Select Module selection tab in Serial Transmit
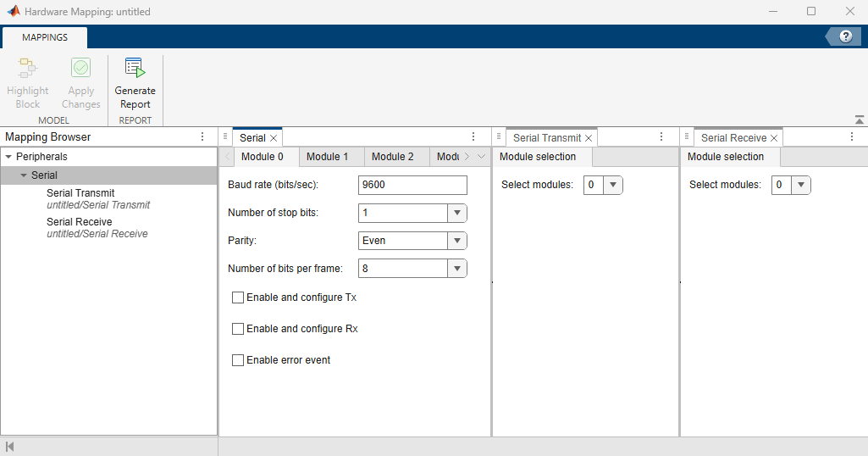Image resolution: width=868 pixels, height=456 pixels. point(542,157)
